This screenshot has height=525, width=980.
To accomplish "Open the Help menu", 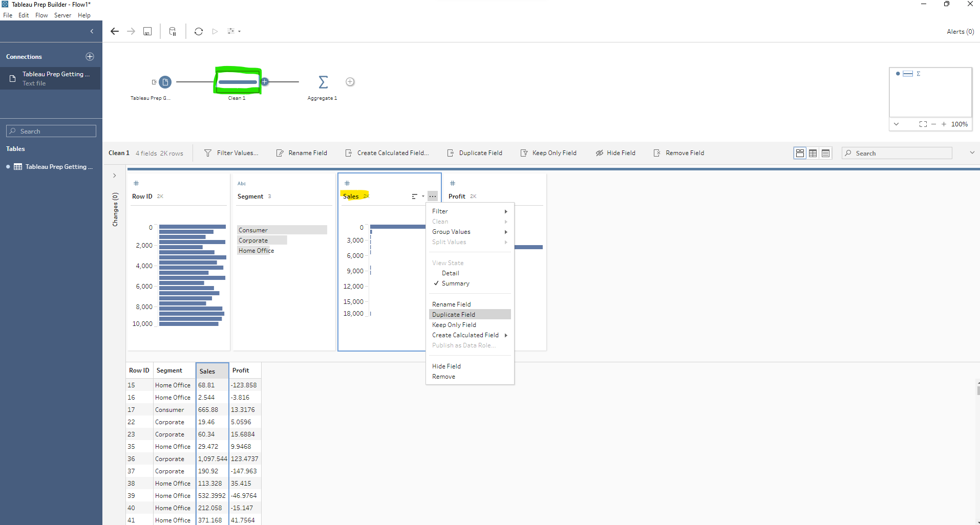I will pyautogui.click(x=84, y=15).
